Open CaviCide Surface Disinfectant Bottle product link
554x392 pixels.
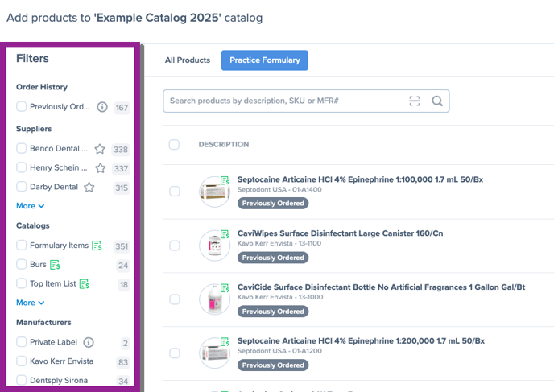381,287
